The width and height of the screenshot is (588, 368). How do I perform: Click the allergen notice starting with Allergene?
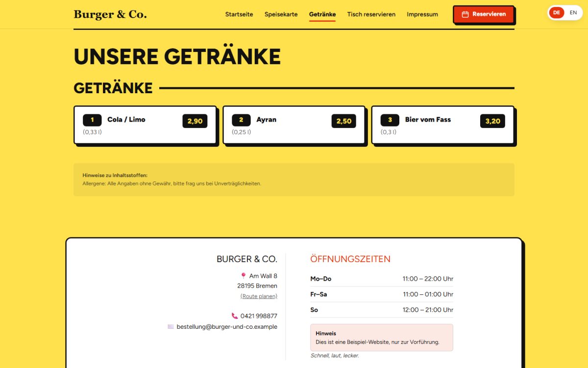172,184
